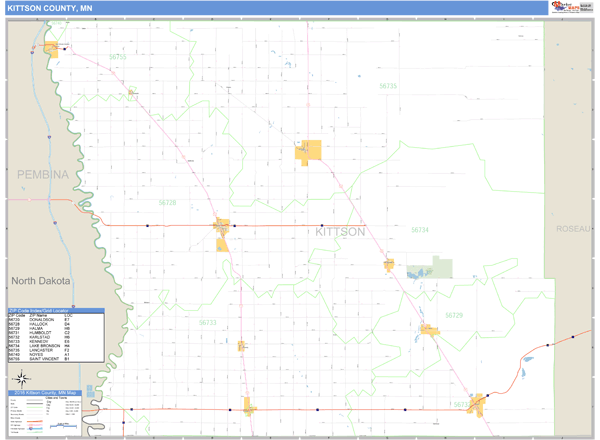Click the 56734 ZIP code label
Screen dimensions: 600x440
419,230
